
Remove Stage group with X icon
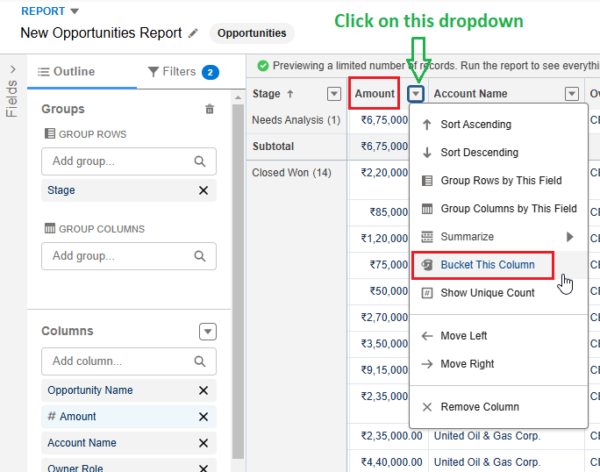pyautogui.click(x=204, y=190)
